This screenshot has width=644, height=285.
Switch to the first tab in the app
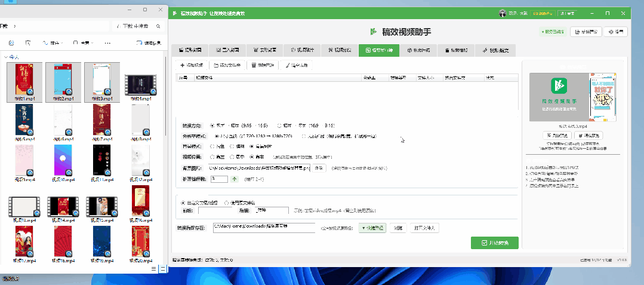(190, 51)
